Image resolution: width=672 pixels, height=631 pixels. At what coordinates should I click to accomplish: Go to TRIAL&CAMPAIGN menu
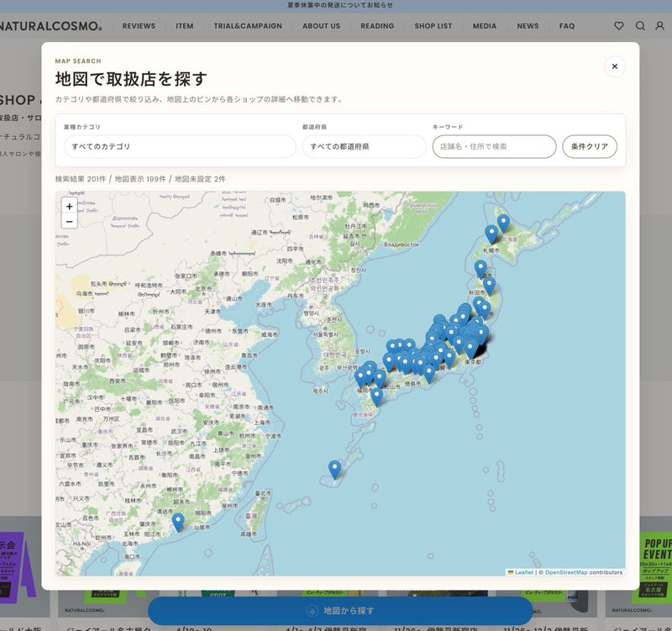pyautogui.click(x=248, y=26)
